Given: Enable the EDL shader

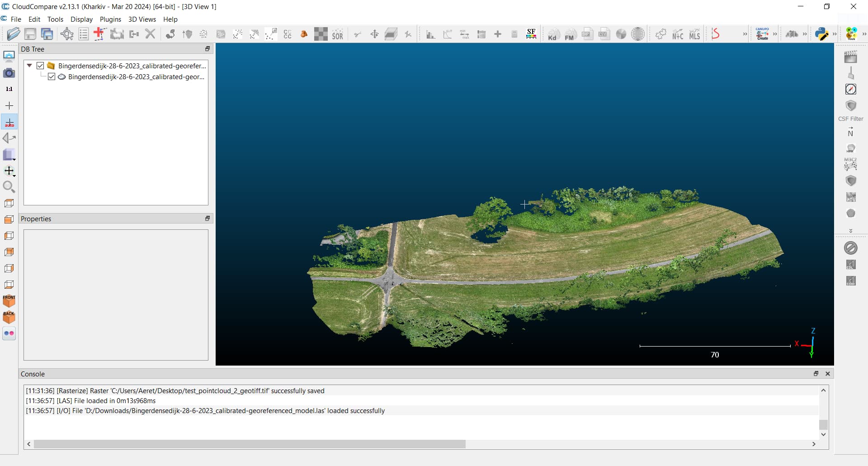Looking at the screenshot, I should point(851,265).
